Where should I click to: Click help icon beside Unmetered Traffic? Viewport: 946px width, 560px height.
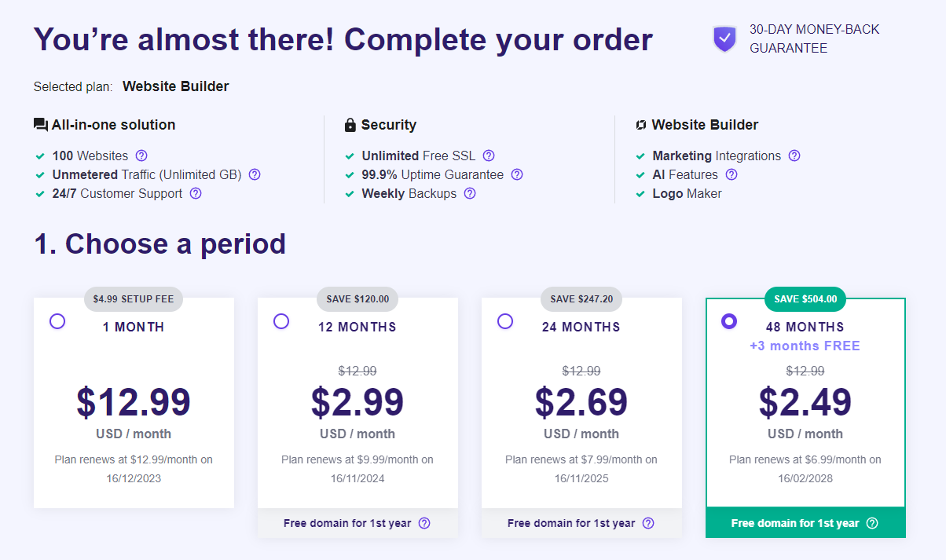coord(255,174)
